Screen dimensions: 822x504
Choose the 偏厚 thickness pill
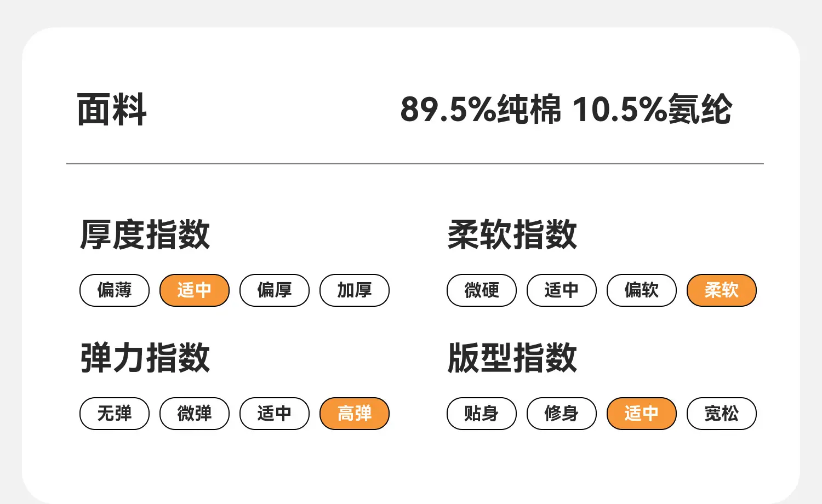coord(275,290)
